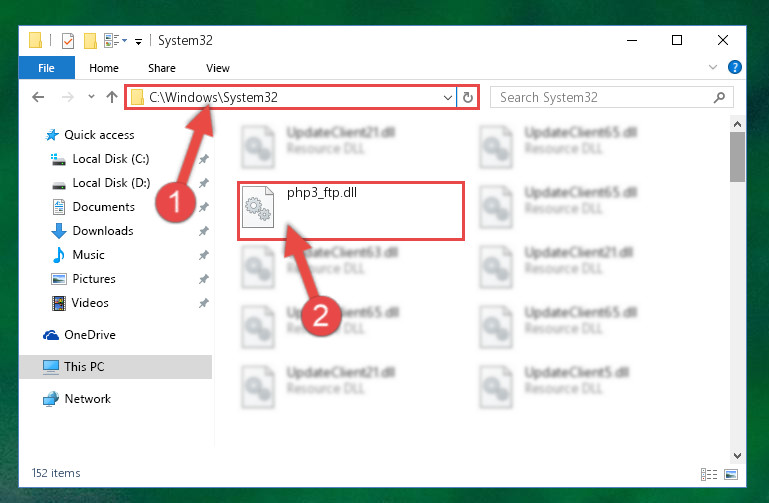Screen dimensions: 769x503
Task: Open the recent locations dropdown
Action: click(91, 97)
